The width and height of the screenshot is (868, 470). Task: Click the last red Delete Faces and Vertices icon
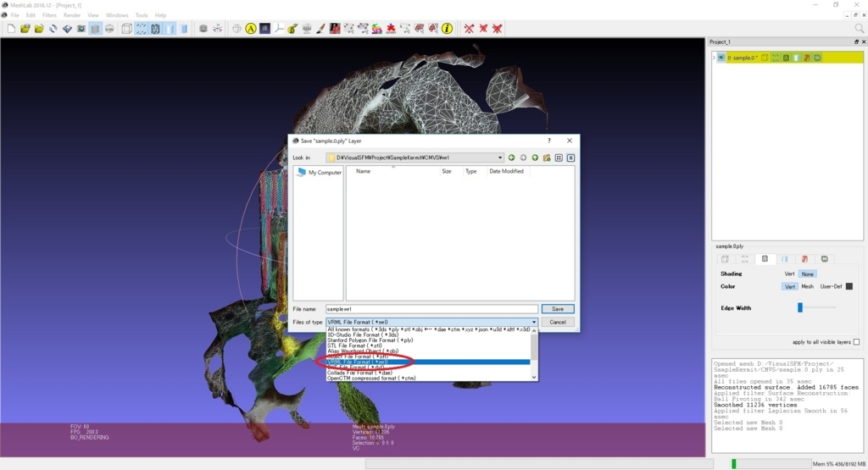pyautogui.click(x=497, y=29)
